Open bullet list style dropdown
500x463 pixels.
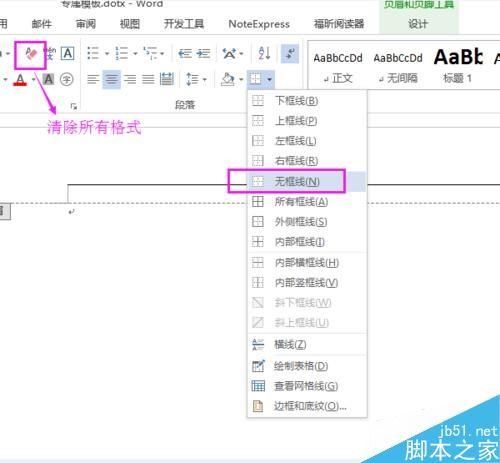[107, 53]
